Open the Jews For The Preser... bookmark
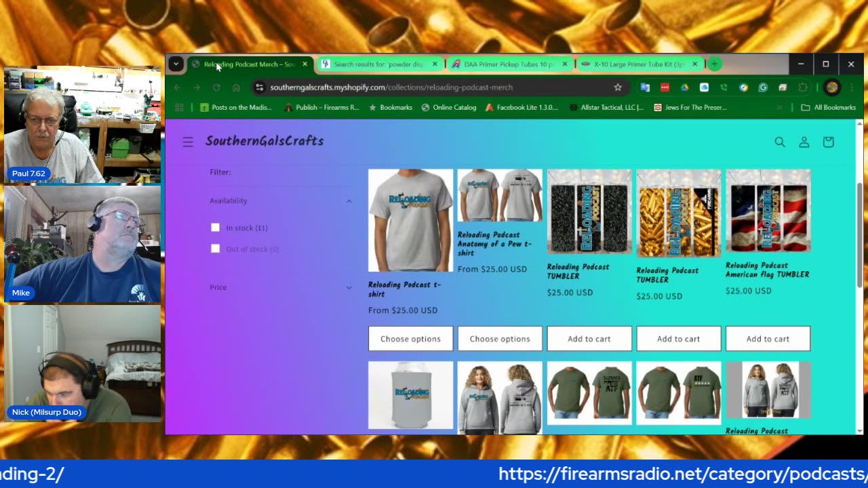This screenshot has height=488, width=868. [690, 107]
